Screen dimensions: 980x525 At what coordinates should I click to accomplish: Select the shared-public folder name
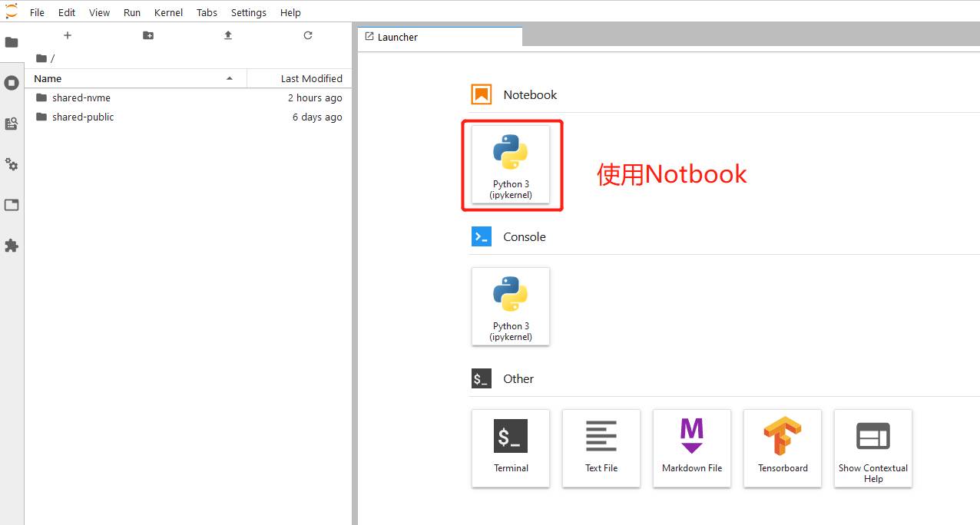pyautogui.click(x=83, y=117)
